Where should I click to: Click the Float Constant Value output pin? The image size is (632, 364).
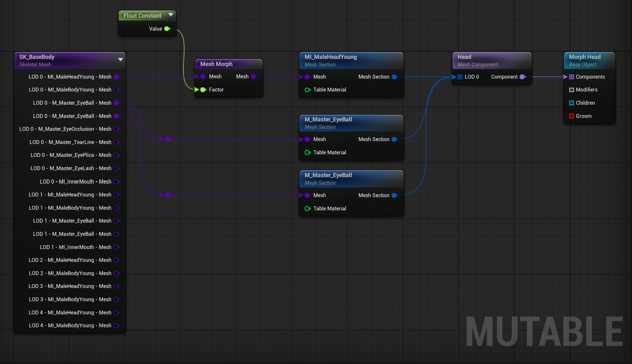tap(167, 29)
